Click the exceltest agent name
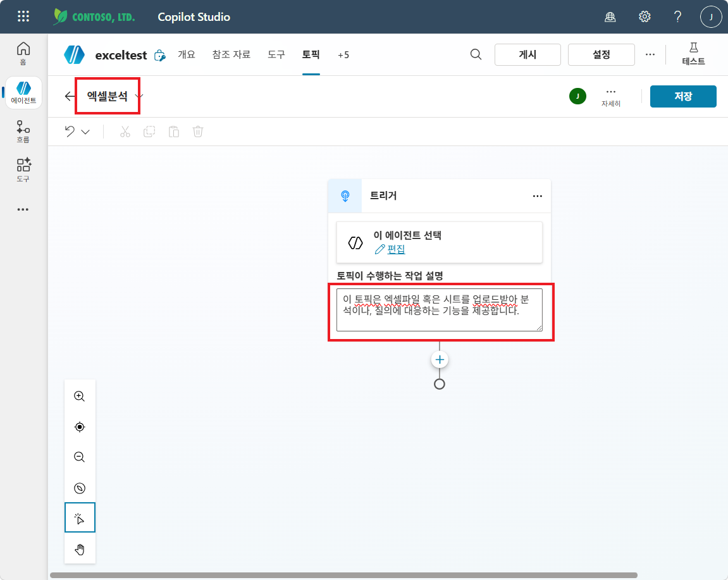 pyautogui.click(x=121, y=55)
